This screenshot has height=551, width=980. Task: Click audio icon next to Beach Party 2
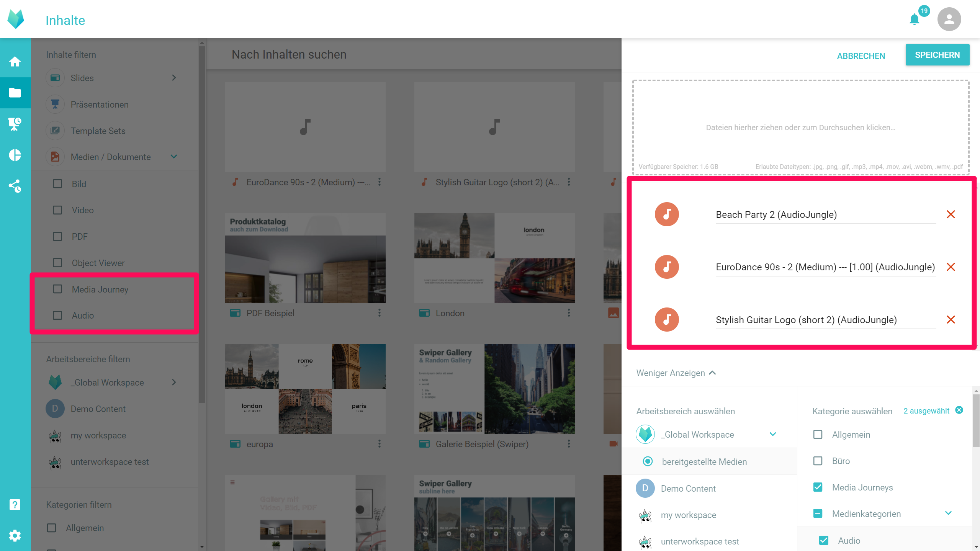(x=667, y=214)
